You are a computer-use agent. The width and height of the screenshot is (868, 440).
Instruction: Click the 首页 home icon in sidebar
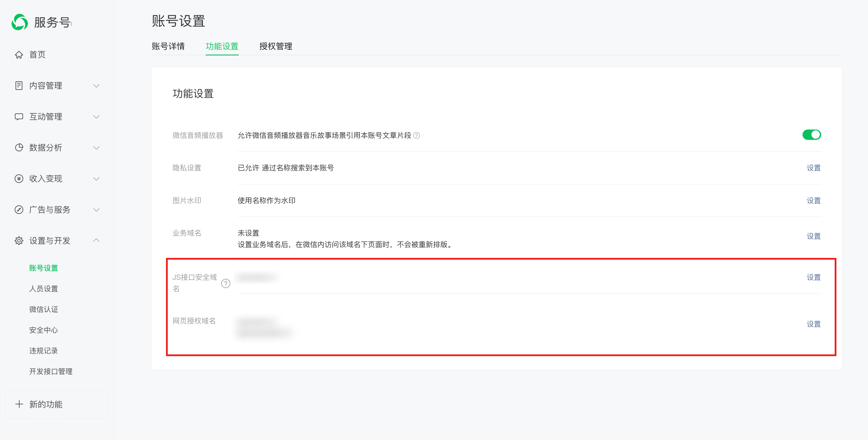coord(19,55)
